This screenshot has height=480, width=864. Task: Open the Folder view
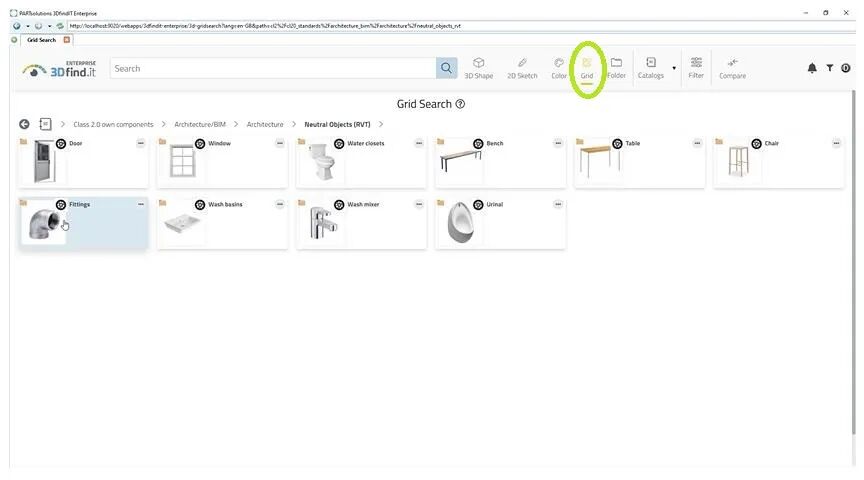point(616,68)
